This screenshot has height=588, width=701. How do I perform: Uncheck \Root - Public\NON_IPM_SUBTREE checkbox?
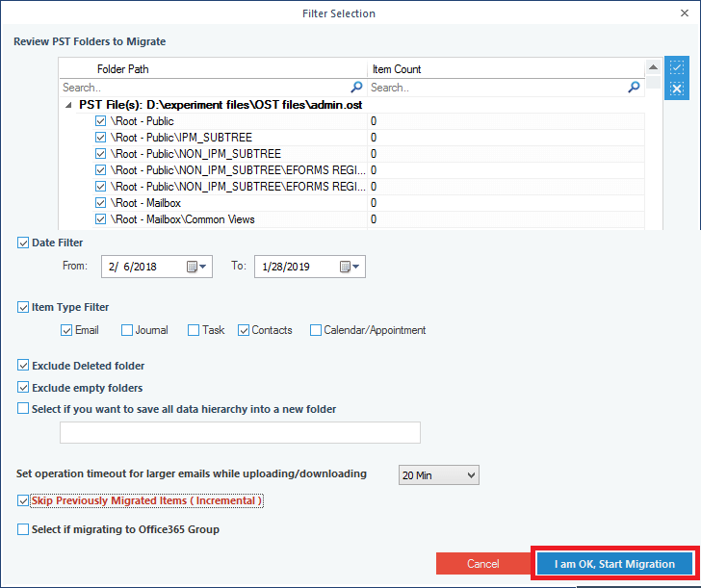pos(100,154)
